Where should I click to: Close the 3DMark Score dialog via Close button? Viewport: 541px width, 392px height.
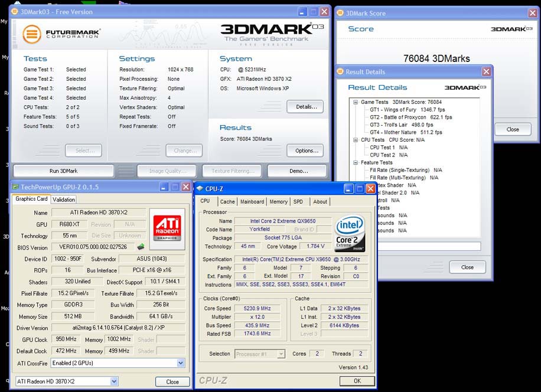click(x=513, y=129)
